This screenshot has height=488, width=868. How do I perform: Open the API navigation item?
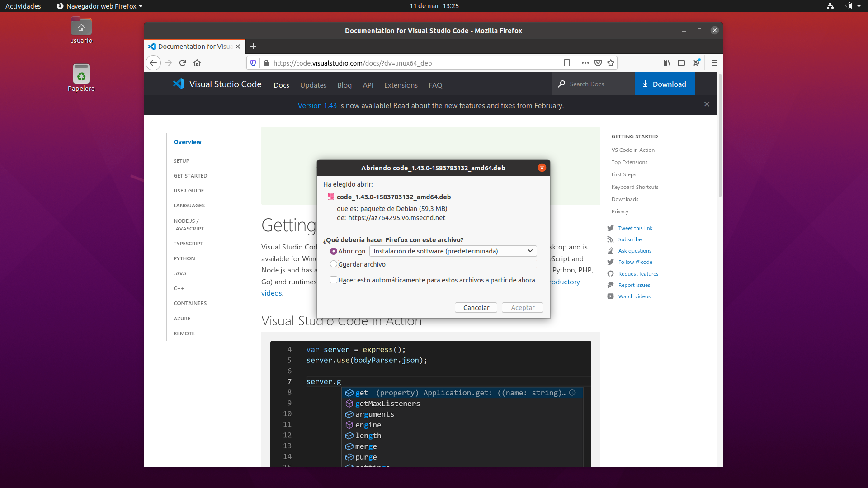tap(368, 85)
